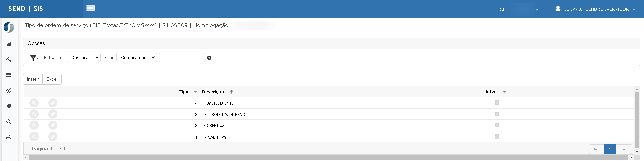The width and height of the screenshot is (644, 161).
Task: Export the list with the Excel button
Action: pyautogui.click(x=52, y=79)
